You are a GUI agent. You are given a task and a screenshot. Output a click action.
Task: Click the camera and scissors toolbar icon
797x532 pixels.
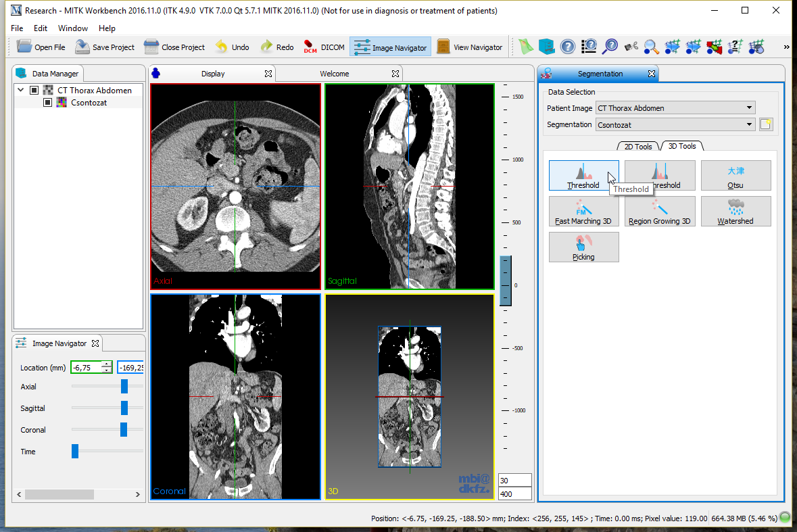click(x=631, y=47)
